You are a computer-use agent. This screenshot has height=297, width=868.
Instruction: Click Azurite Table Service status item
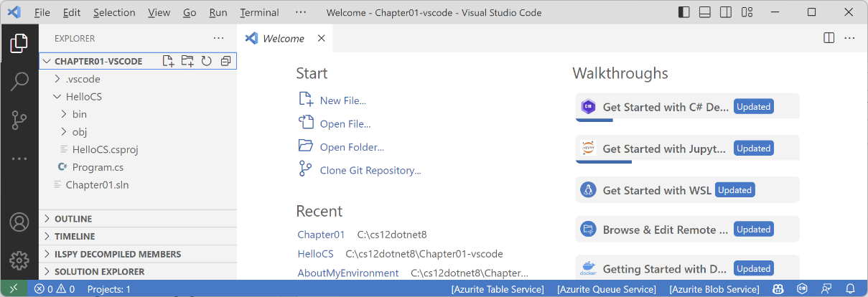498,289
